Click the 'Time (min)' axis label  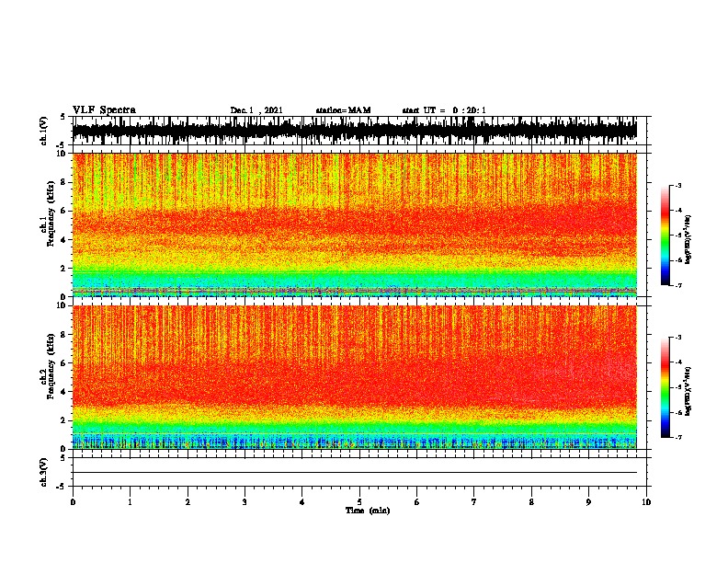click(368, 511)
